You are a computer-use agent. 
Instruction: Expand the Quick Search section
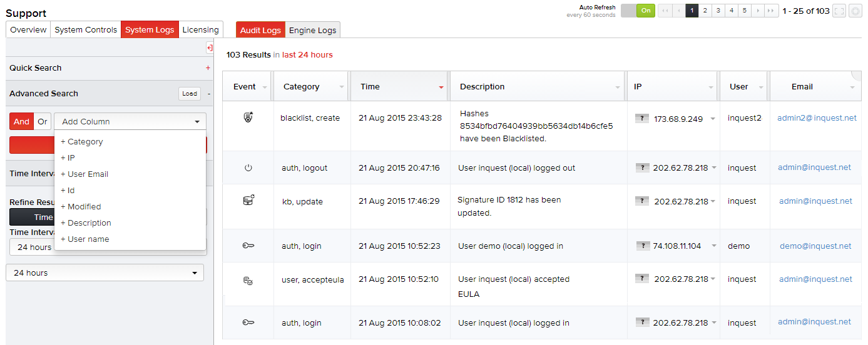pyautogui.click(x=208, y=68)
